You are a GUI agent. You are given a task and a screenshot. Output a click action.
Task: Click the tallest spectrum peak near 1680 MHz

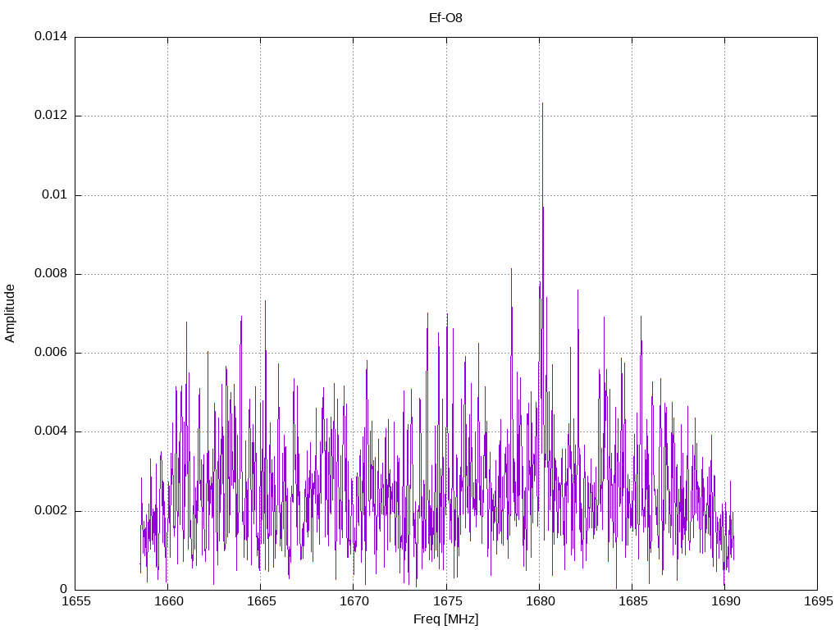[x=542, y=104]
